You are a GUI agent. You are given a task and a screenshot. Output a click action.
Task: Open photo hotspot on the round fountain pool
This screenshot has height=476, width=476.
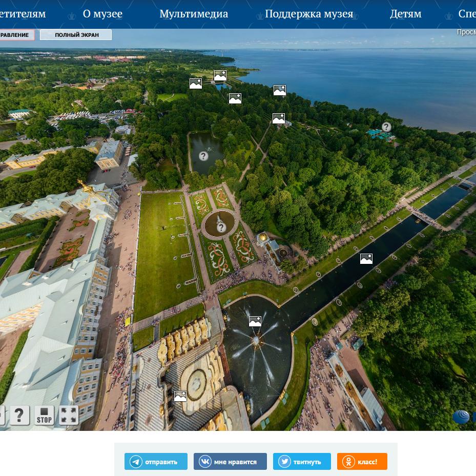point(255,321)
